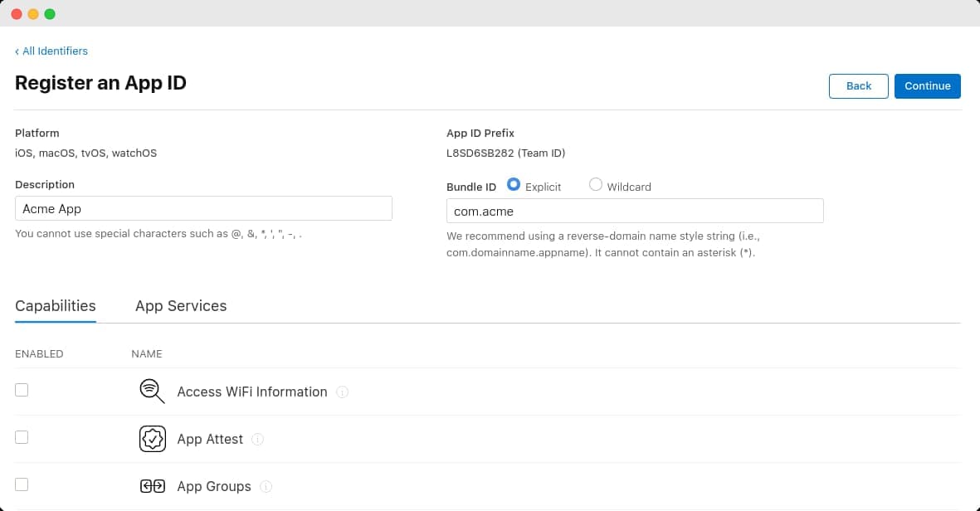Enable the App Attest capability
The width and height of the screenshot is (980, 511).
click(22, 436)
